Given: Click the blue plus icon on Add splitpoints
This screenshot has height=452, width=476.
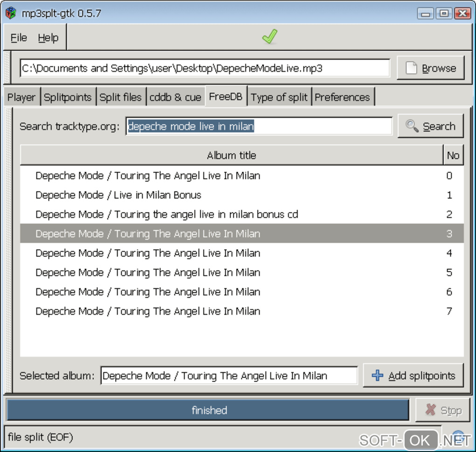Looking at the screenshot, I should [378, 375].
